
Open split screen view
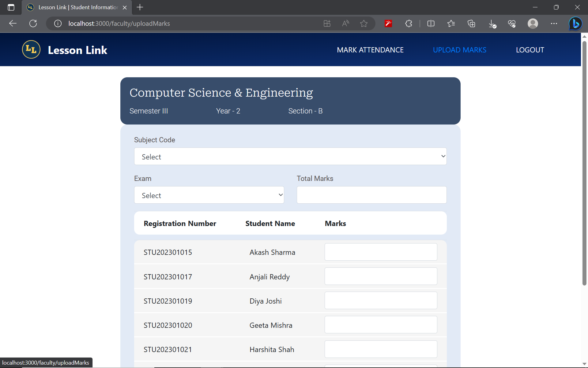[431, 23]
